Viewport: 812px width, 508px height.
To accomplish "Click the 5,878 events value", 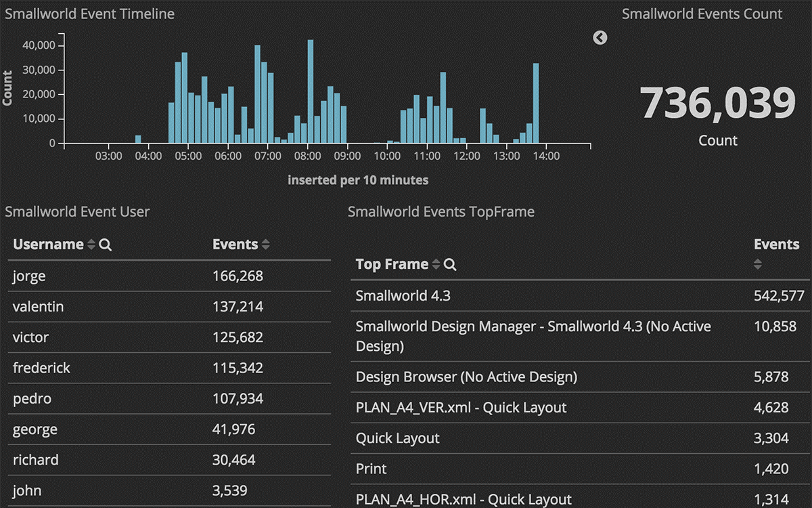I will (x=771, y=377).
